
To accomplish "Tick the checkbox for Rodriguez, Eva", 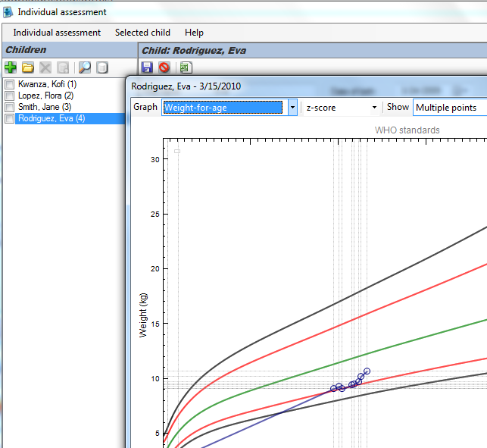I will click(10, 118).
